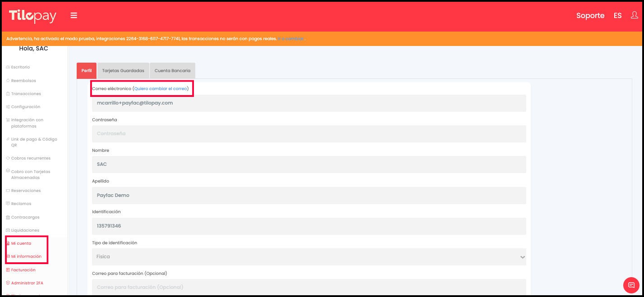The image size is (644, 297).
Task: Click the Tilopay logo
Action: pyautogui.click(x=33, y=16)
